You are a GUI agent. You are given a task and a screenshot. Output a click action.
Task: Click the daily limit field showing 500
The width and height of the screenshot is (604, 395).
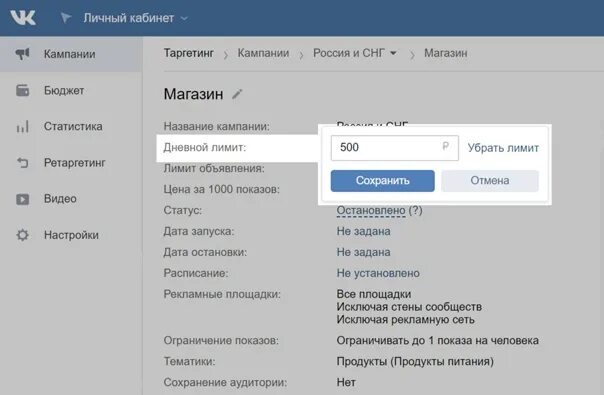(x=394, y=148)
